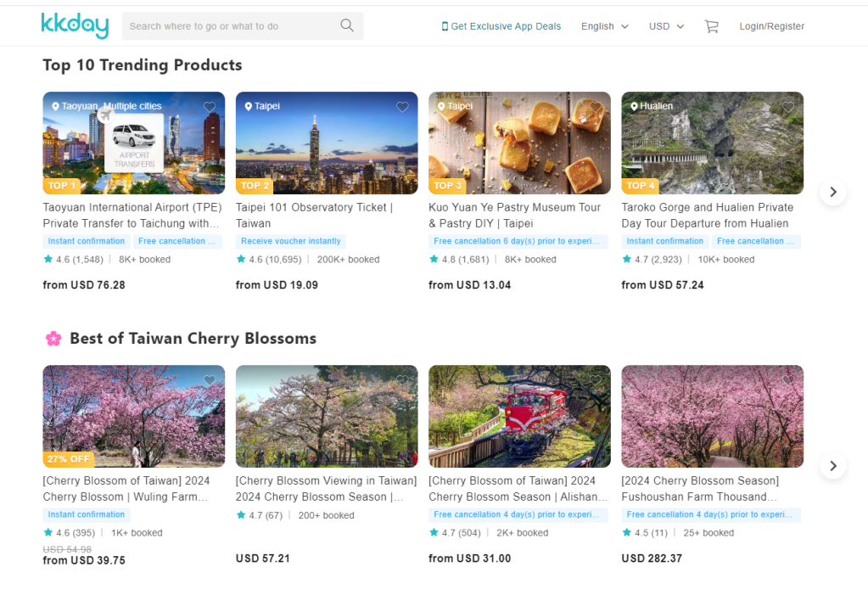Advance Cherry Blossoms carousel with right arrow
868x595 pixels.
click(832, 465)
